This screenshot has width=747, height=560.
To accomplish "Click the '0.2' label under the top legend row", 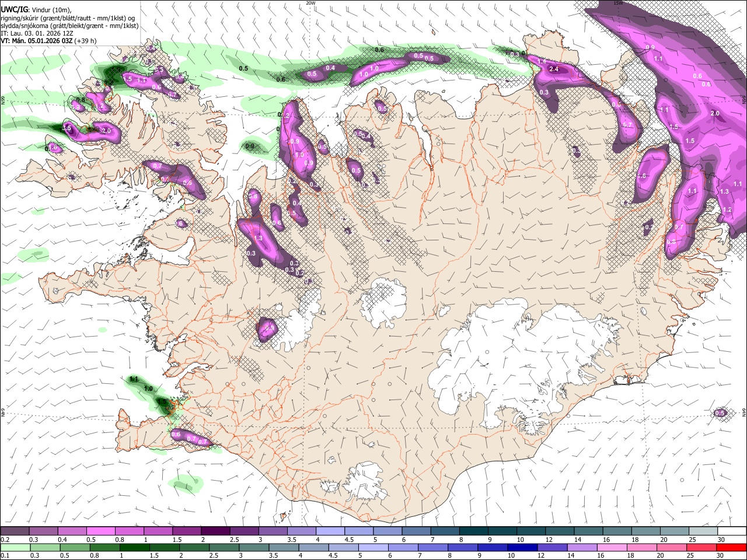I will (x=5, y=540).
